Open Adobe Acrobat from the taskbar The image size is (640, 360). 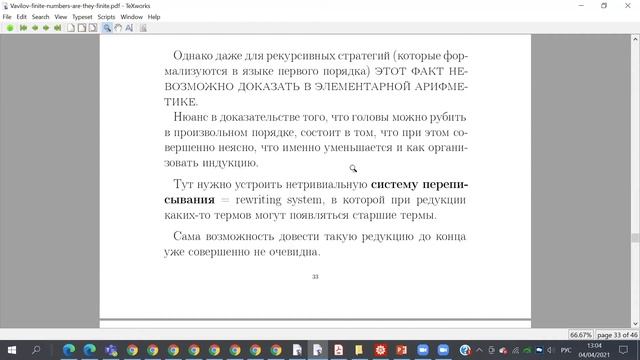(x=338, y=350)
